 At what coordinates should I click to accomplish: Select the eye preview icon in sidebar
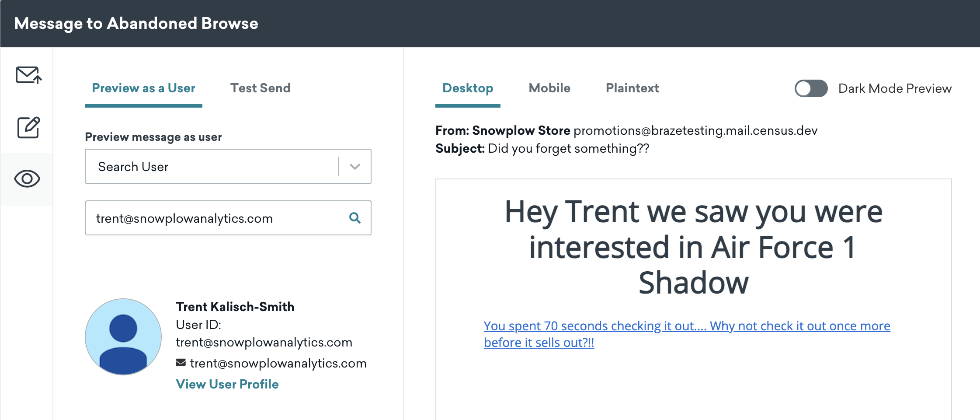tap(27, 179)
